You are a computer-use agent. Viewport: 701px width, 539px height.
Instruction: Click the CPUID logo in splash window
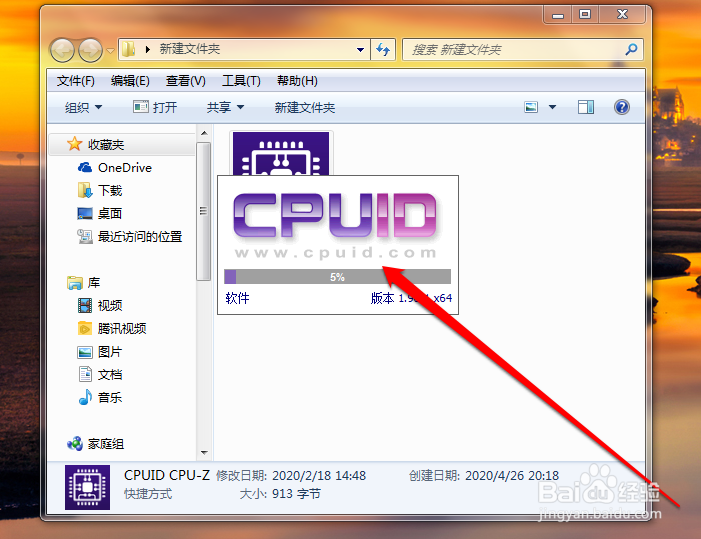coord(335,215)
